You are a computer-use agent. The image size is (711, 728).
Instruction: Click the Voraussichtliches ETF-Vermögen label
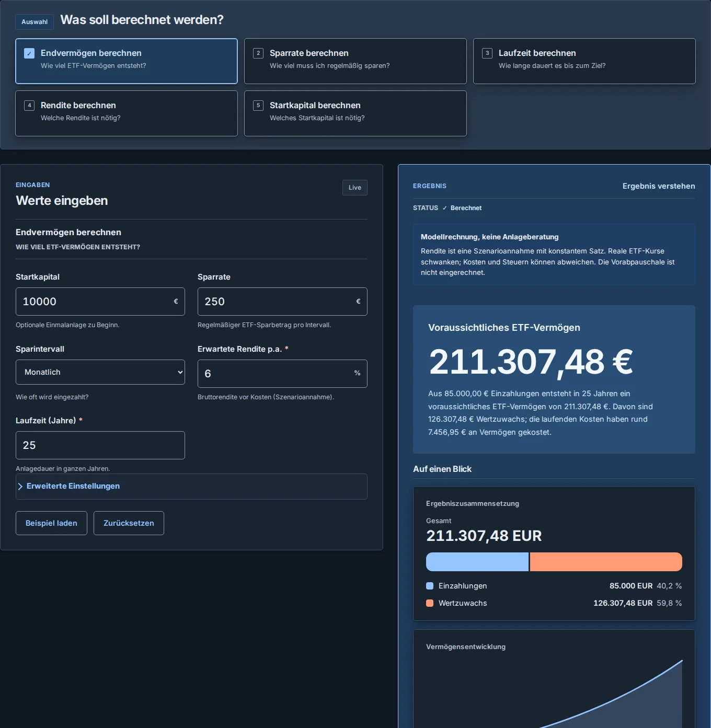click(x=504, y=328)
